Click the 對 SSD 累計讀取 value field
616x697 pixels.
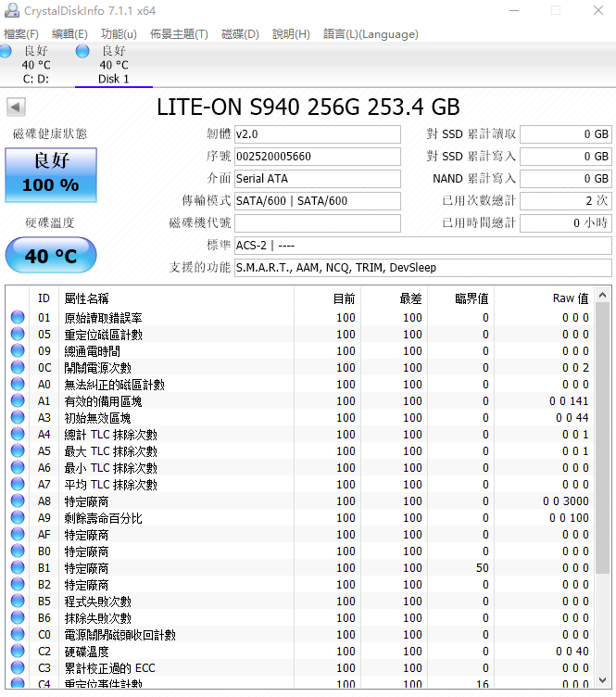point(566,133)
